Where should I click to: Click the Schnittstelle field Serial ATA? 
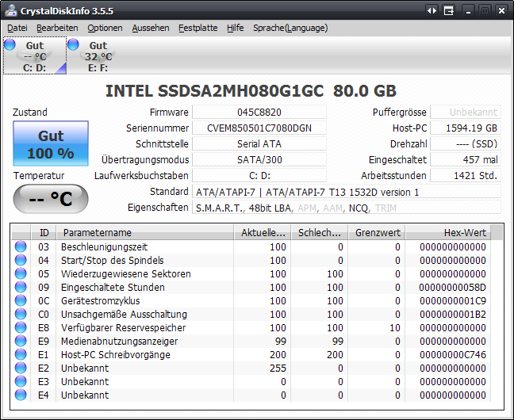259,143
